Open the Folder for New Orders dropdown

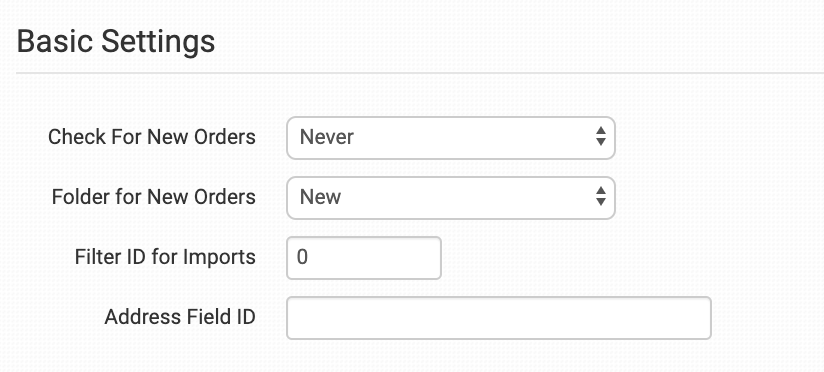(450, 198)
